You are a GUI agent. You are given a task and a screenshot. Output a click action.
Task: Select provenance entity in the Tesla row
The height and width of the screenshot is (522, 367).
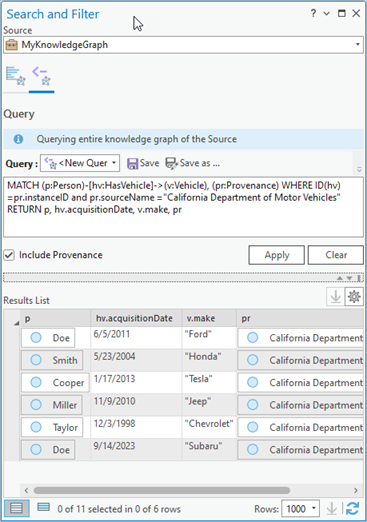pos(301,383)
